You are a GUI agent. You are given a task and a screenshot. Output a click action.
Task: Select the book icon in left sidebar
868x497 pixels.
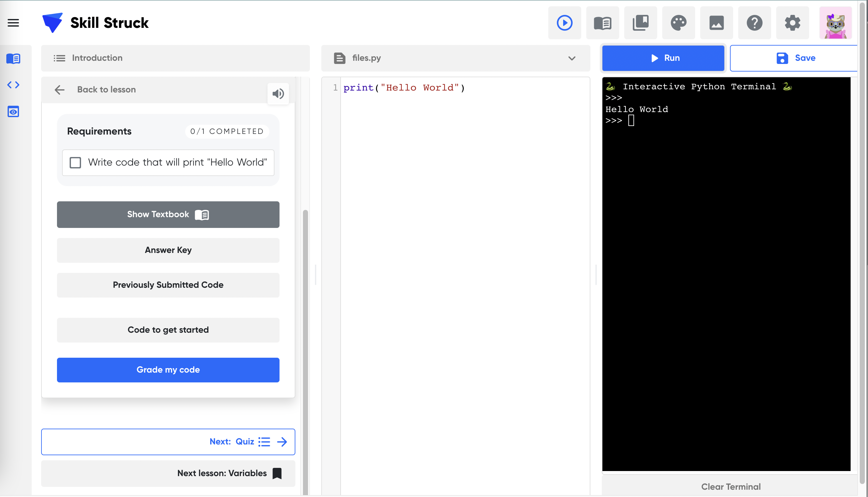(x=13, y=58)
